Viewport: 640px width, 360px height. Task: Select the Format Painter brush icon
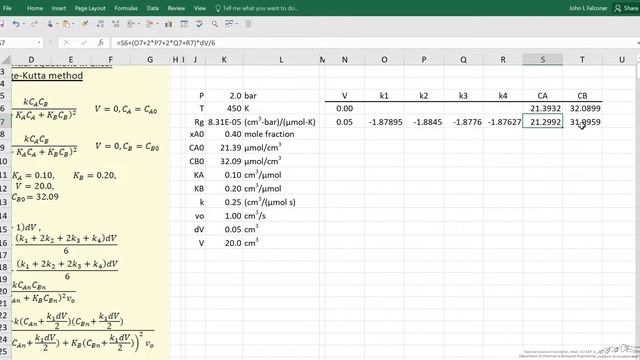coord(85,24)
